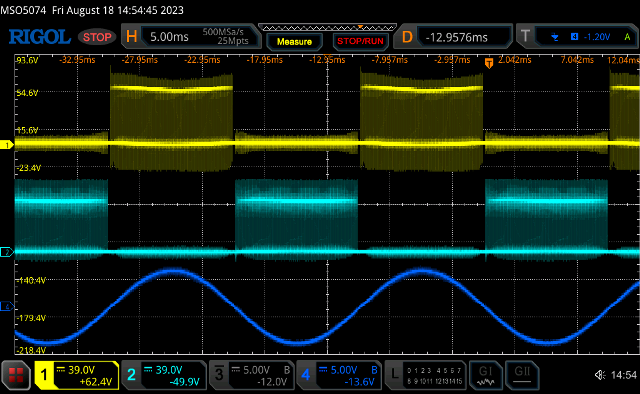This screenshot has width=640, height=394.
Task: Enable disabled channel 3 label
Action: pos(251,375)
